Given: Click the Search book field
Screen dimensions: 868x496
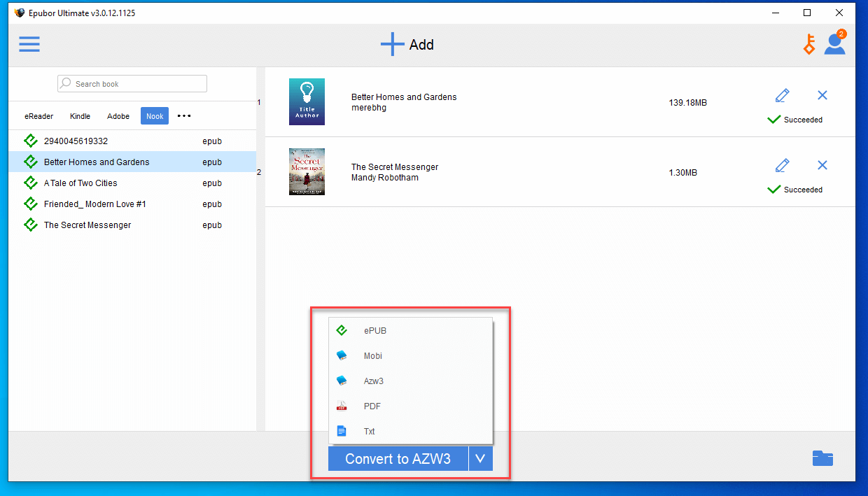Looking at the screenshot, I should pyautogui.click(x=132, y=83).
